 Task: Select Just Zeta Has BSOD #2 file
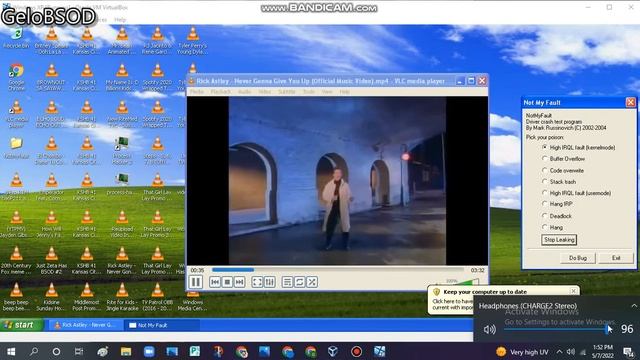point(51,261)
